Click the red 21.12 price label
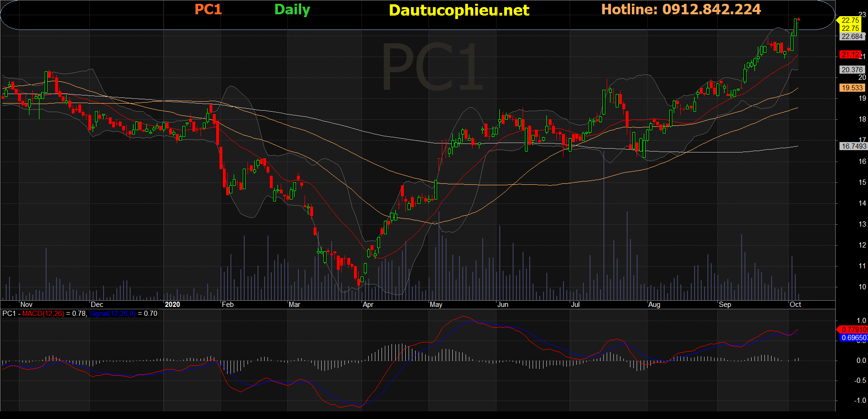The image size is (868, 419). [850, 55]
